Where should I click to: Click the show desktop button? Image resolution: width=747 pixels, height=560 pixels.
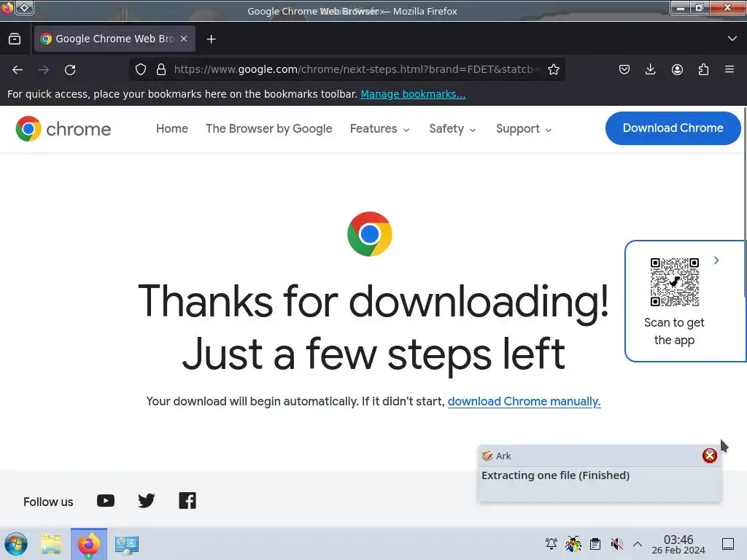pyautogui.click(x=728, y=544)
